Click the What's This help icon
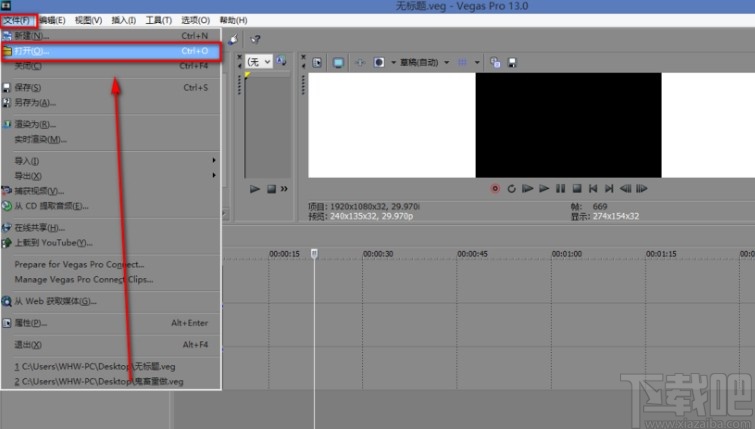This screenshot has height=429, width=755. [255, 39]
